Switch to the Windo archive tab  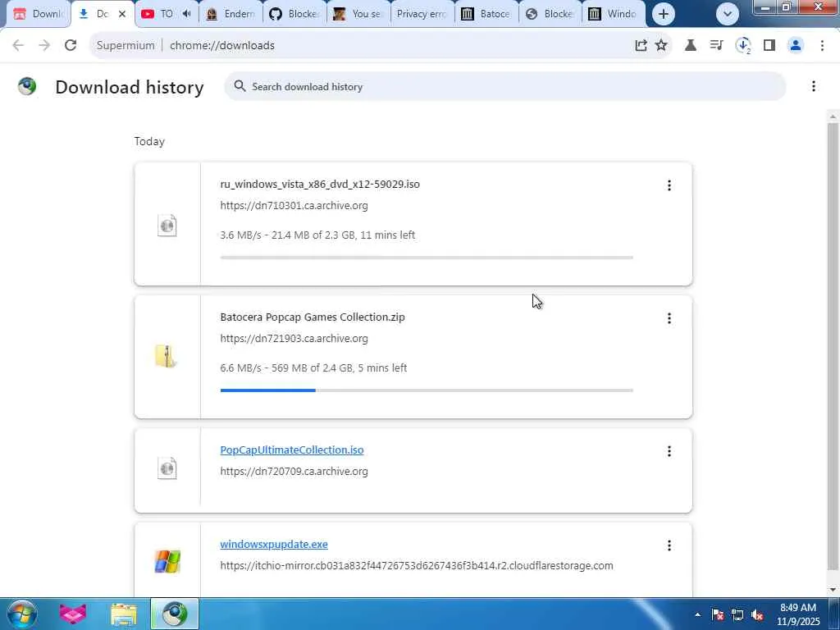click(614, 14)
